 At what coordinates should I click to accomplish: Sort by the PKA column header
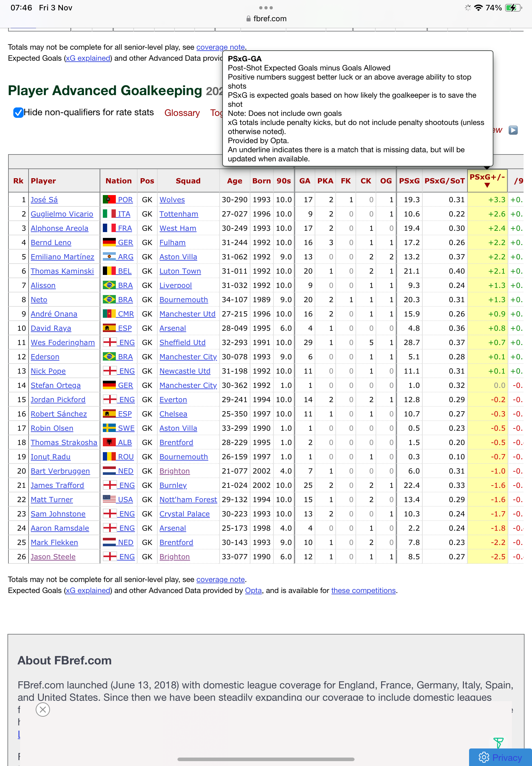point(325,181)
